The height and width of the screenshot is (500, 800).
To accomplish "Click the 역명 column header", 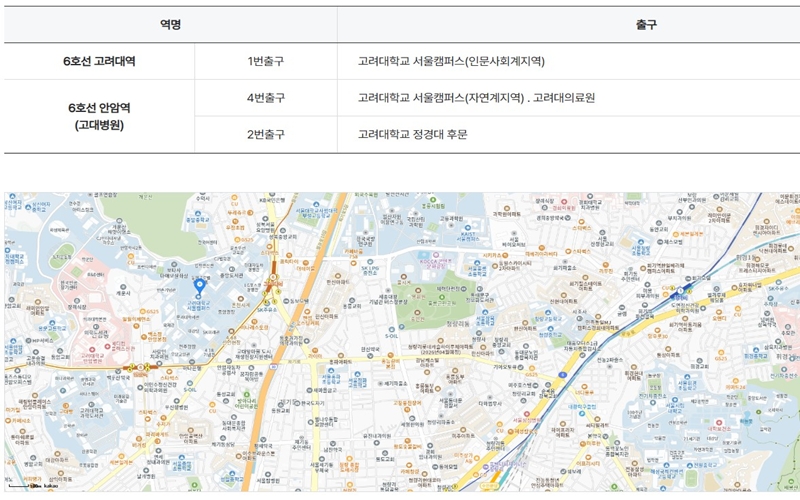I will [x=170, y=24].
